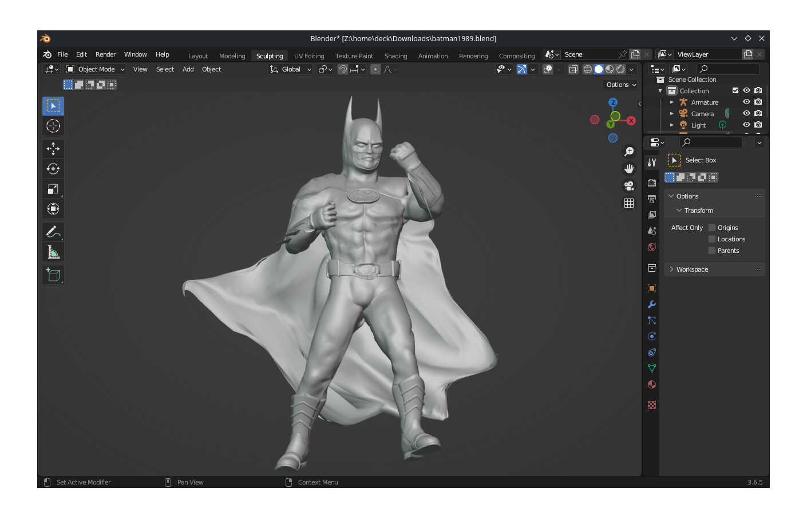
Task: Open the viewport Options dropdown
Action: tap(621, 85)
